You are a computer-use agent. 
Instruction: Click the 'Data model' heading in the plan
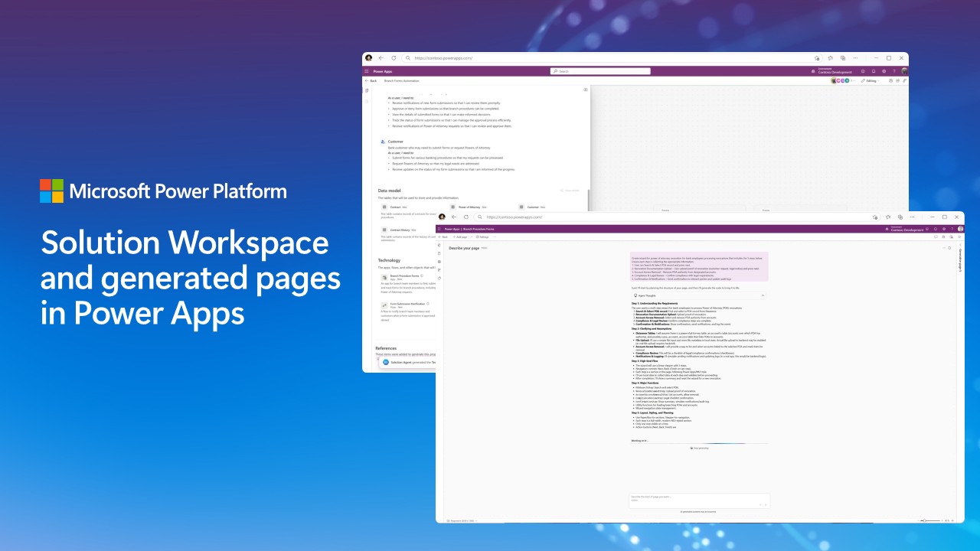point(390,191)
